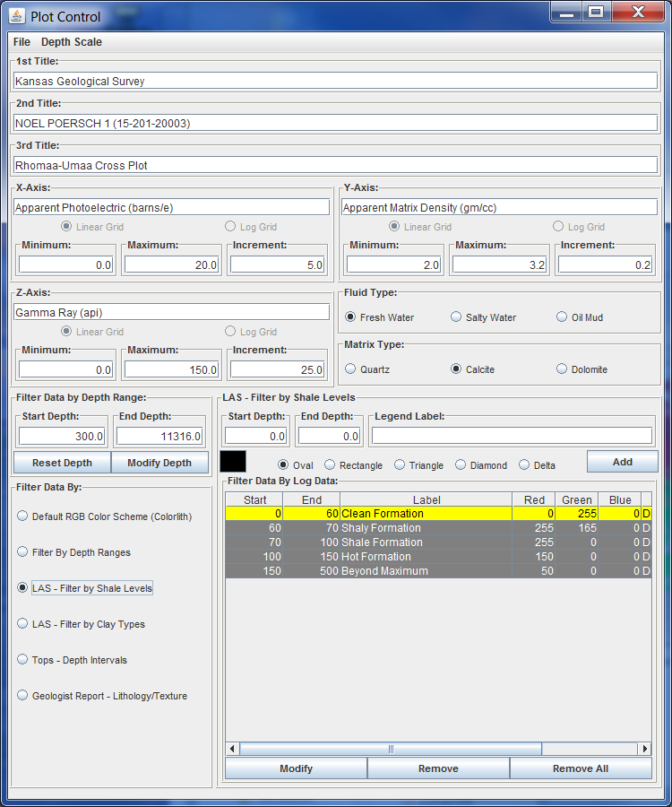Open the black color swatch picker
Screen dimensions: 672x807
click(x=233, y=461)
